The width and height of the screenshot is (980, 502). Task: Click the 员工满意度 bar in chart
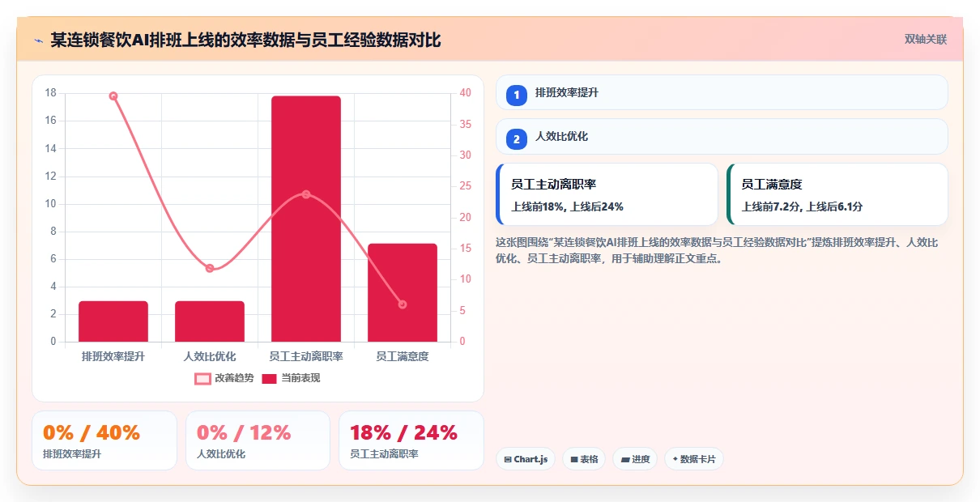[x=403, y=292]
